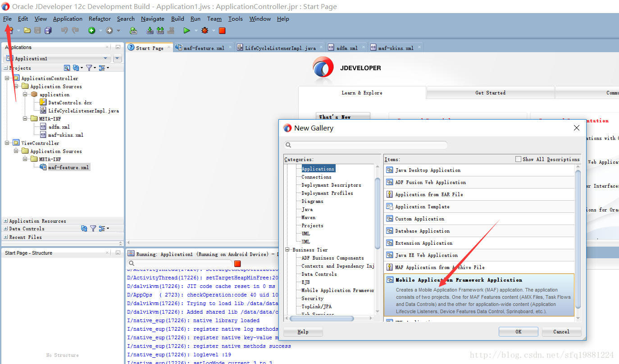
Task: Expand the Application Resources section
Action: click(5, 221)
